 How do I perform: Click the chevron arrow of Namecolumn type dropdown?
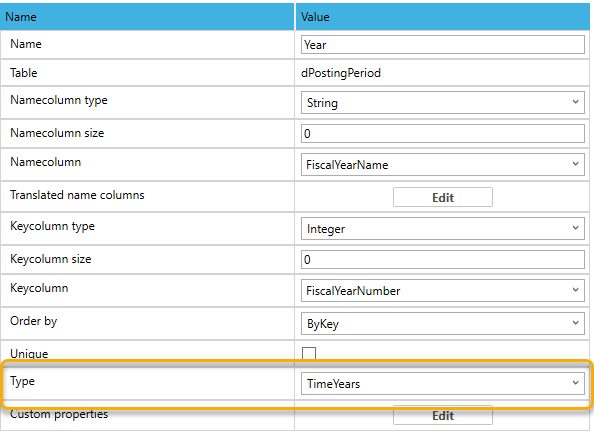(575, 102)
